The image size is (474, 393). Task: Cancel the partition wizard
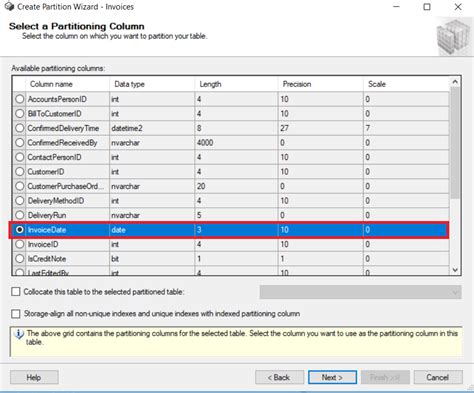(438, 377)
